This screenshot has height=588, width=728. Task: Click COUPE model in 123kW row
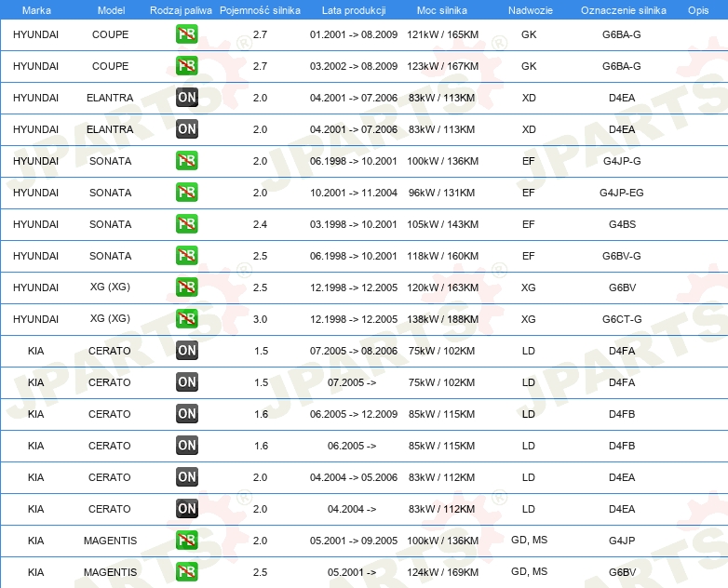coord(110,66)
